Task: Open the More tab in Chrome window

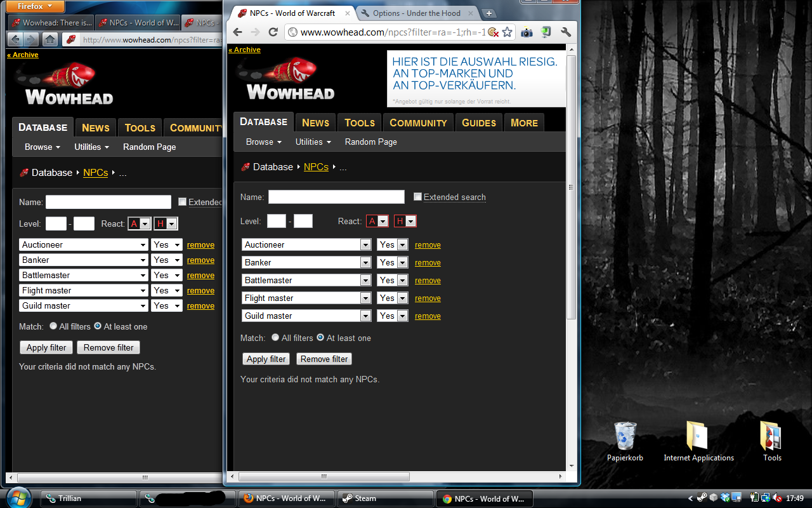Action: tap(524, 123)
